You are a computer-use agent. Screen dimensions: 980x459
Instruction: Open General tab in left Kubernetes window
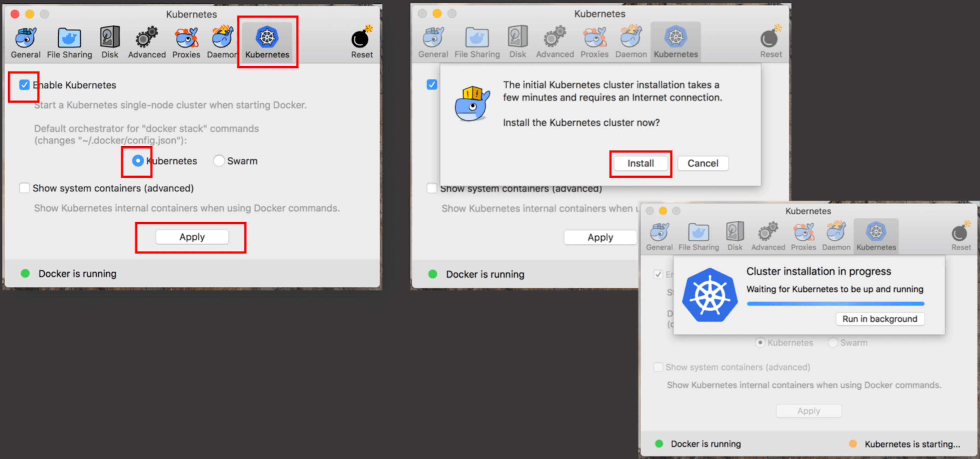26,42
